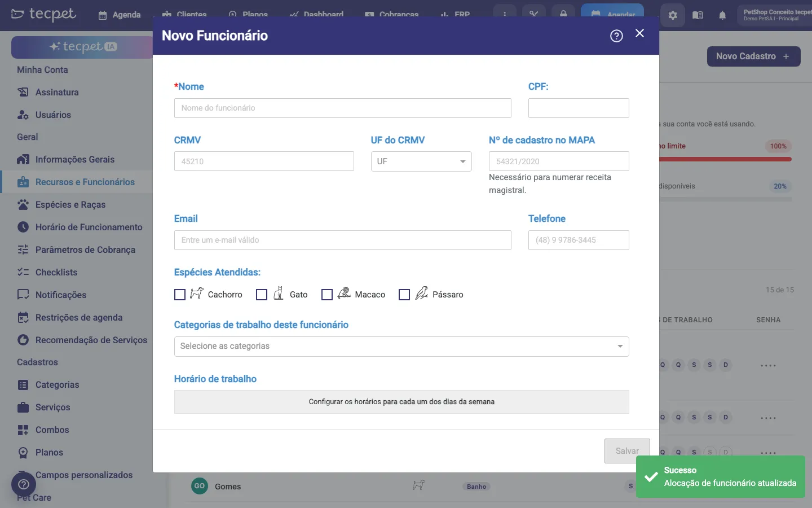Open Usuários in the sidebar
Image resolution: width=812 pixels, height=508 pixels.
pos(53,115)
